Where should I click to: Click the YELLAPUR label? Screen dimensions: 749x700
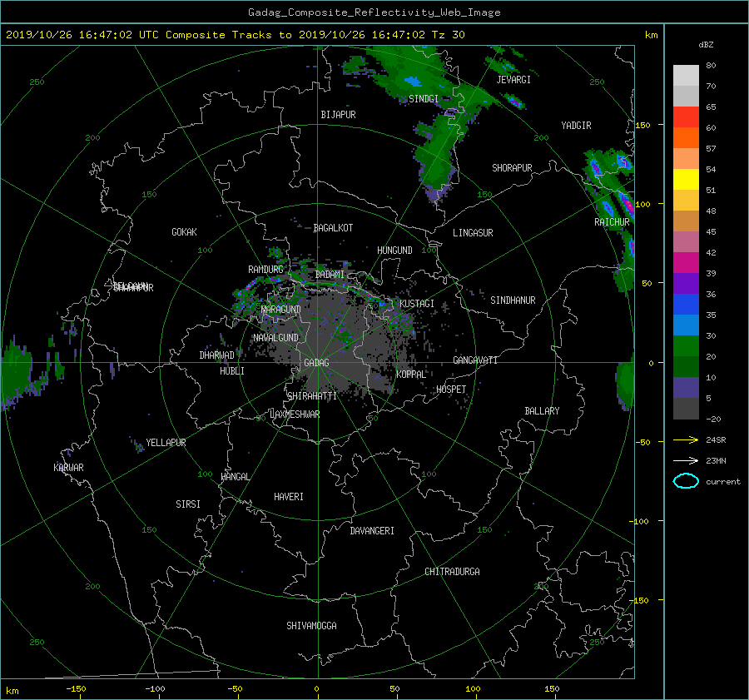(x=166, y=443)
